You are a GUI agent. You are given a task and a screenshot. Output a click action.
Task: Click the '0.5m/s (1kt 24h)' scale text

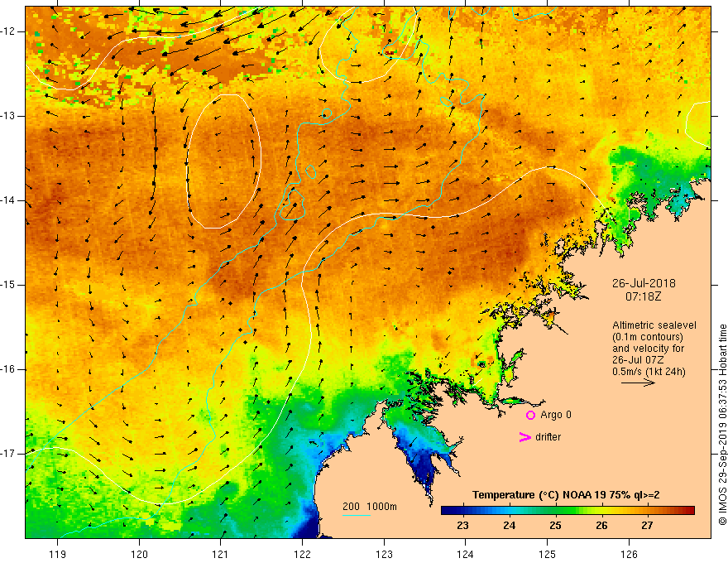pyautogui.click(x=649, y=372)
